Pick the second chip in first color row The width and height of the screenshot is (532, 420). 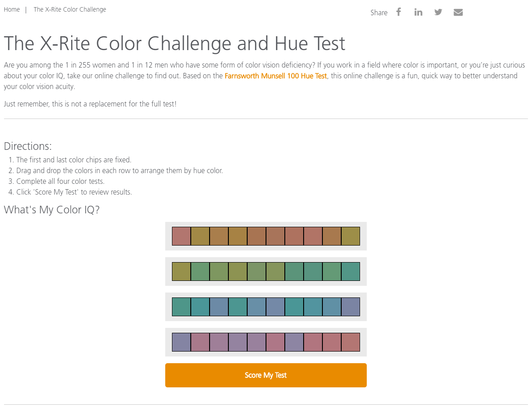coord(200,236)
